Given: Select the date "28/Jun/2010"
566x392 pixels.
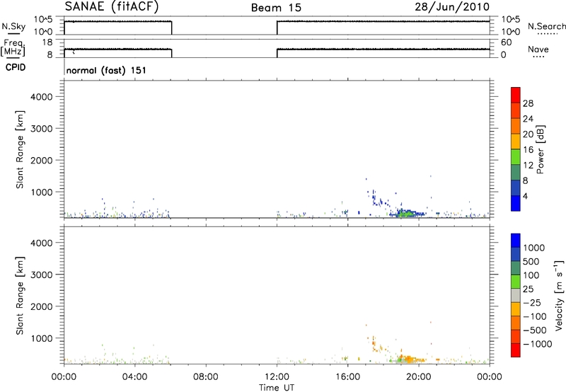Looking at the screenshot, I should pyautogui.click(x=452, y=7).
